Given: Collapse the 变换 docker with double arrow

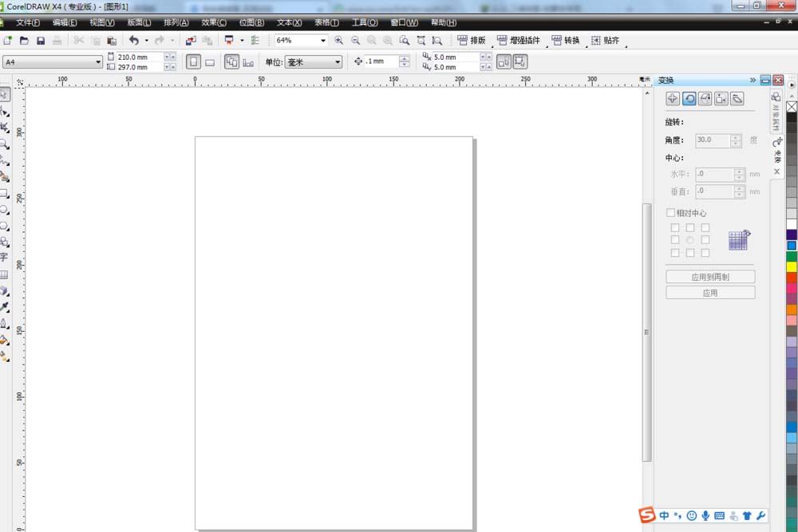Looking at the screenshot, I should [753, 80].
